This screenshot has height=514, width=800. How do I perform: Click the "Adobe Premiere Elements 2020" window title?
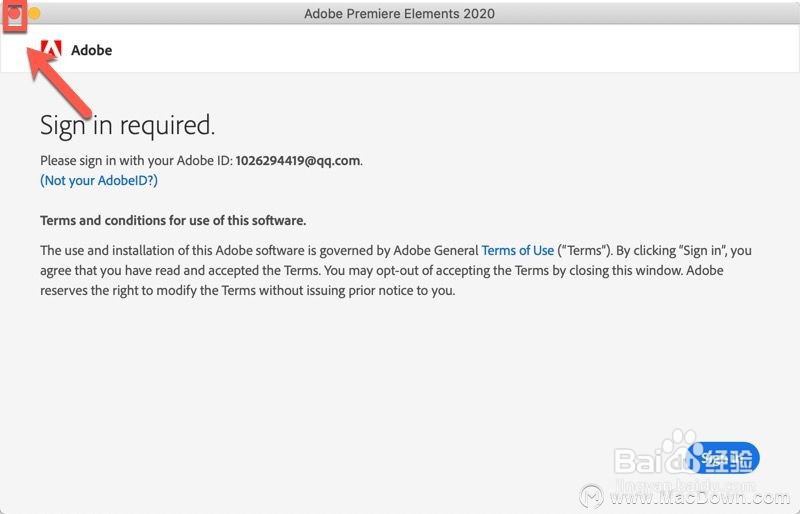(x=399, y=14)
